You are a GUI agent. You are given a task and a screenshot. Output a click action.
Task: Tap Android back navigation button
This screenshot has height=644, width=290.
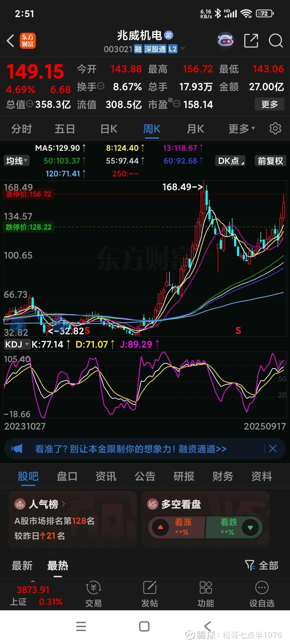tap(208, 626)
